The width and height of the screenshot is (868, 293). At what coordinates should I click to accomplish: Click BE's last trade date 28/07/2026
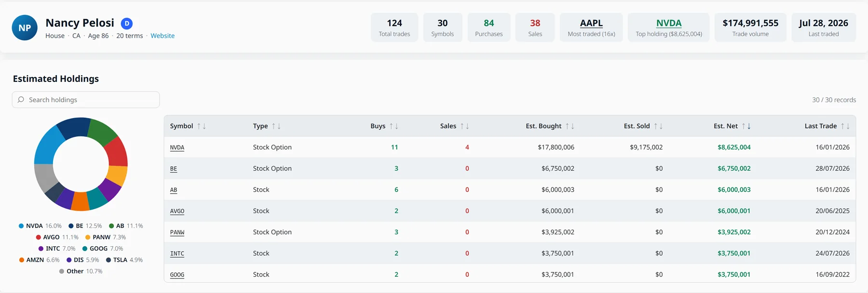[832, 169]
